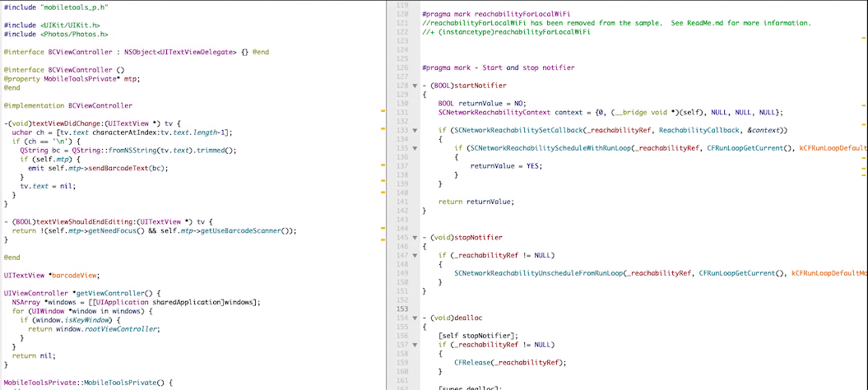
Task: Click the textViewShouldEndEditing method name
Action: 88,221
